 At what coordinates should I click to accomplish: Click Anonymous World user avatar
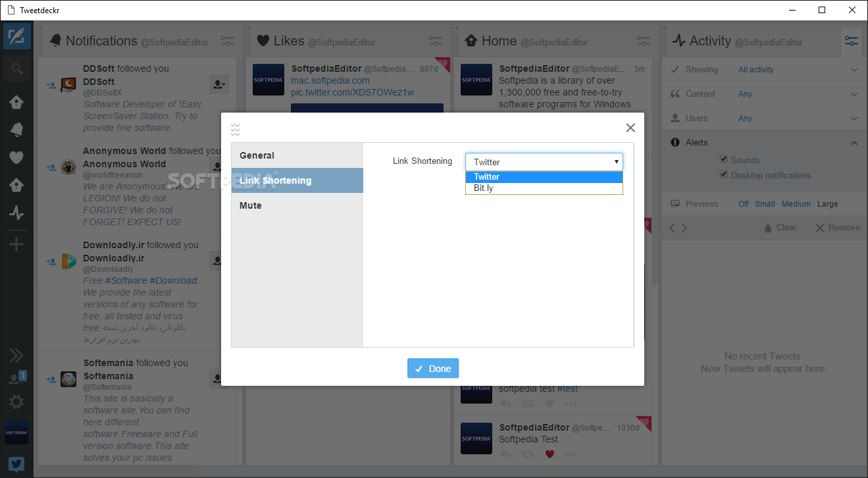pyautogui.click(x=68, y=167)
